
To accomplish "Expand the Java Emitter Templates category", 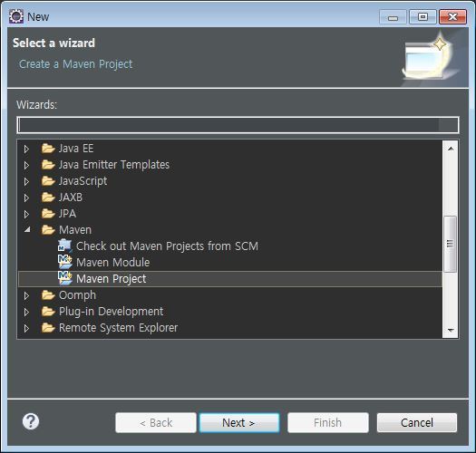I will tap(26, 165).
